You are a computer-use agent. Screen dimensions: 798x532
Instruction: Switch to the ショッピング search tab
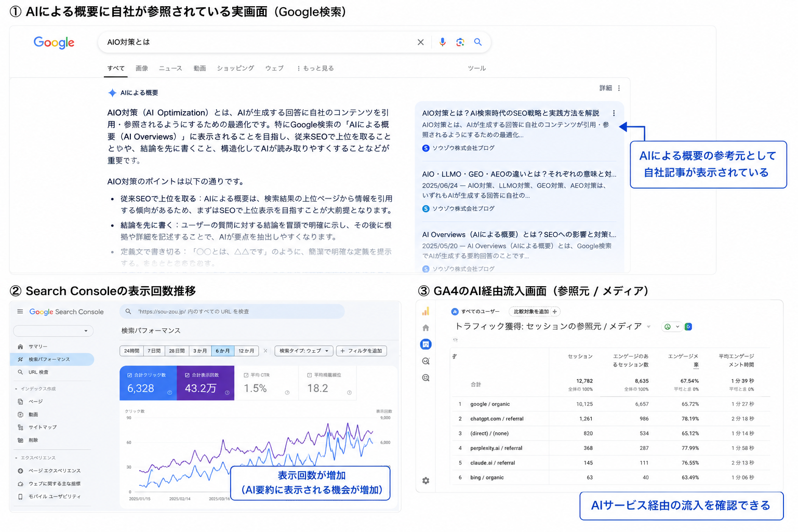[x=235, y=69]
